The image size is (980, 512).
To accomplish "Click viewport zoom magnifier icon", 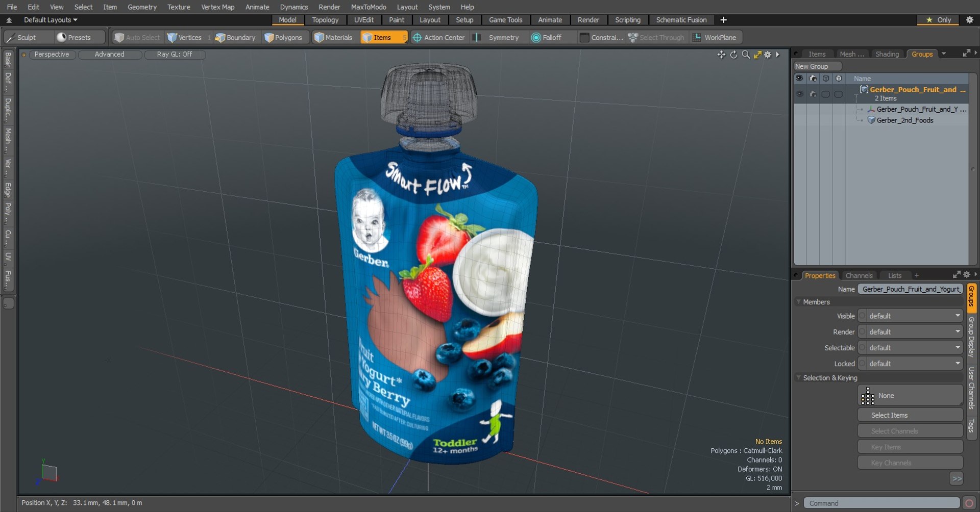I will pyautogui.click(x=746, y=55).
